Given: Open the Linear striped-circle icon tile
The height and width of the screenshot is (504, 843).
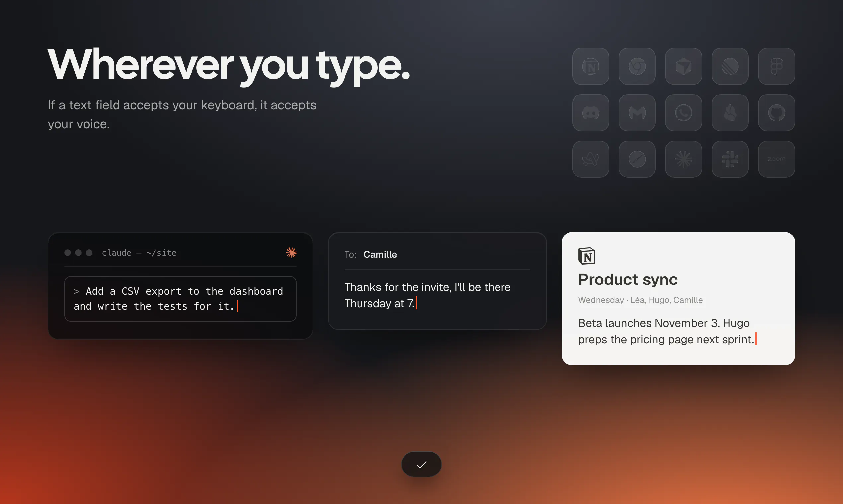Looking at the screenshot, I should [x=730, y=66].
